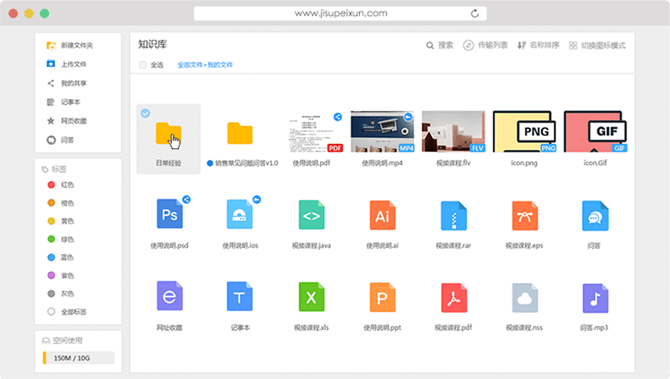Click the 新建文件夹 new folder icon
This screenshot has height=379, width=670.
point(51,45)
